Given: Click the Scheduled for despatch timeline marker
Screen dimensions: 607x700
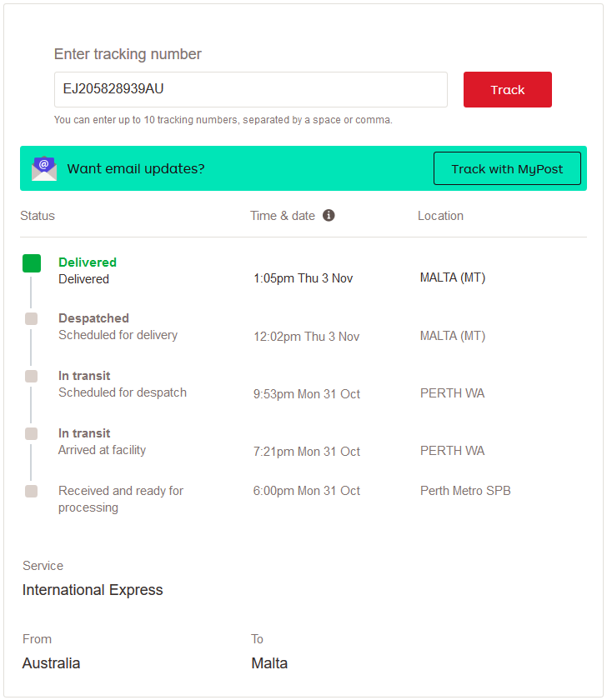Looking at the screenshot, I should point(31,377).
